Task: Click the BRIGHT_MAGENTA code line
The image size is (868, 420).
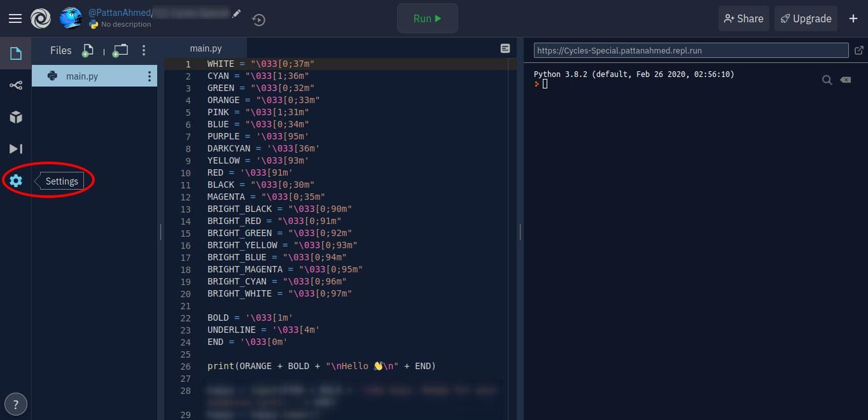Action: [x=285, y=270]
